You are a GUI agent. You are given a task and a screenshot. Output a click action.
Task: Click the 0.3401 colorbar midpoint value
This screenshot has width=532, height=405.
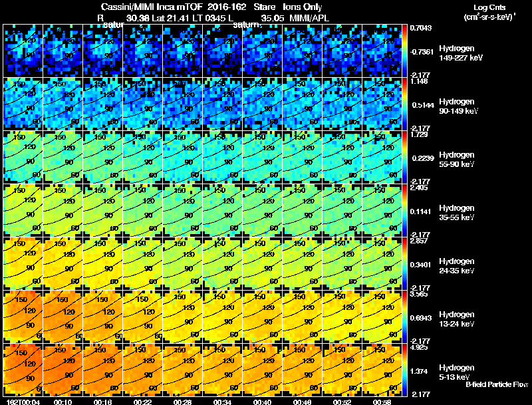point(421,265)
